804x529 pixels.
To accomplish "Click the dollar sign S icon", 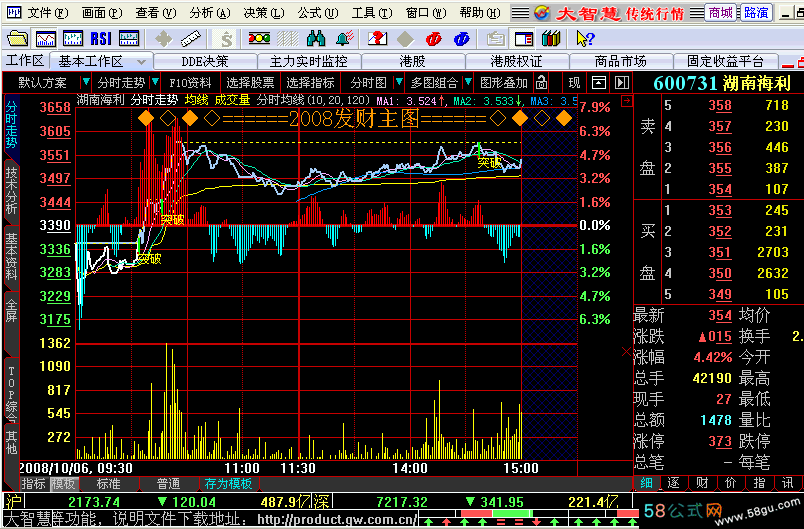I will point(227,39).
